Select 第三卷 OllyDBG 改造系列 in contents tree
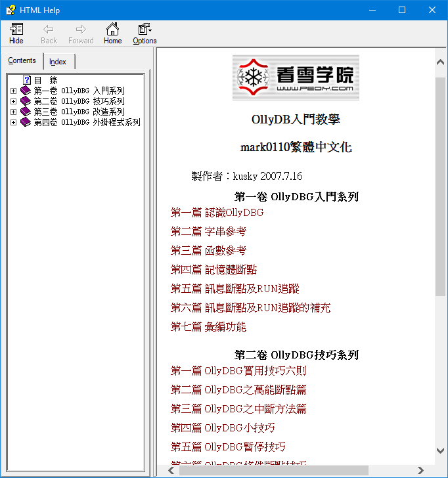This screenshot has height=478, width=448. click(79, 112)
